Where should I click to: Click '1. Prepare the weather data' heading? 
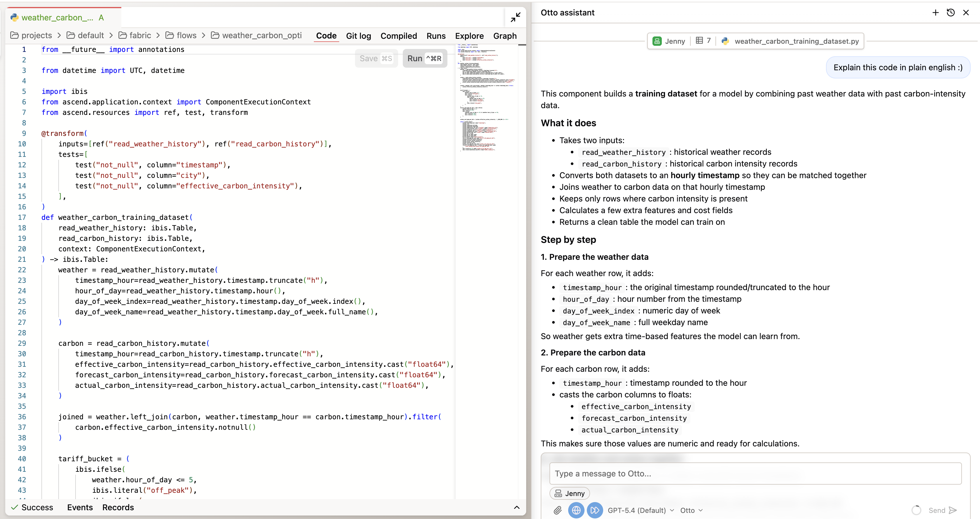[x=595, y=257]
